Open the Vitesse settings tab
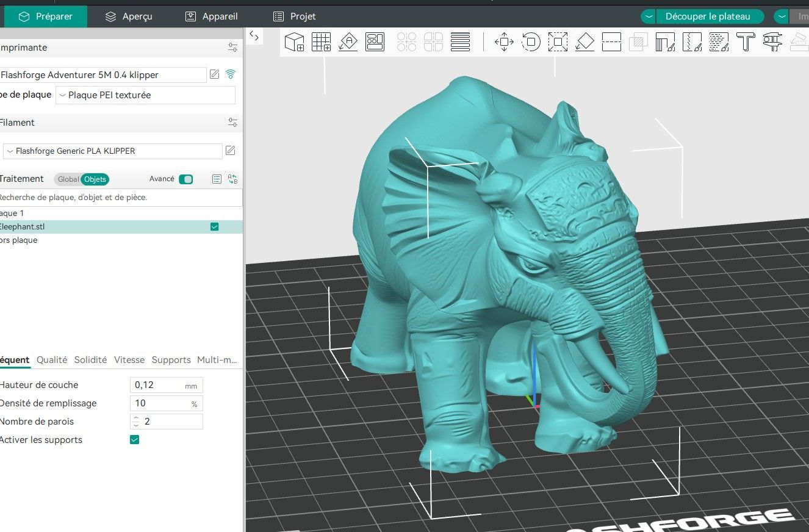This screenshot has width=809, height=532. (x=129, y=360)
